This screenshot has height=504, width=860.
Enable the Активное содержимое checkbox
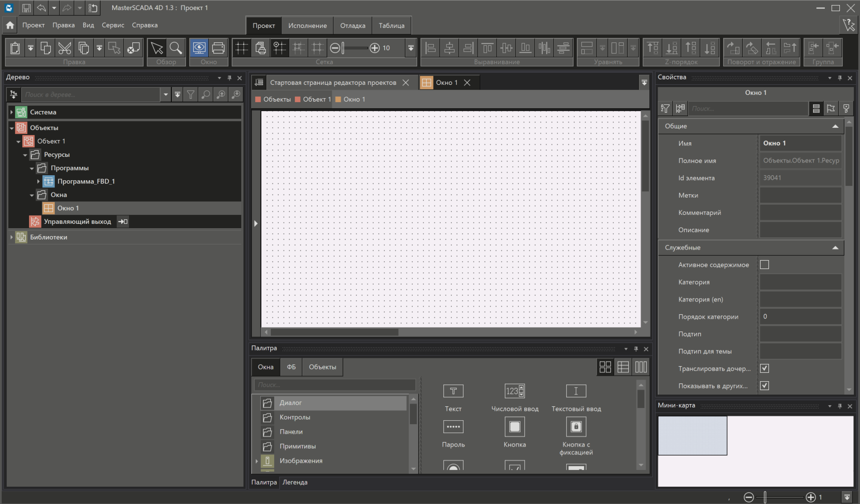coord(765,265)
